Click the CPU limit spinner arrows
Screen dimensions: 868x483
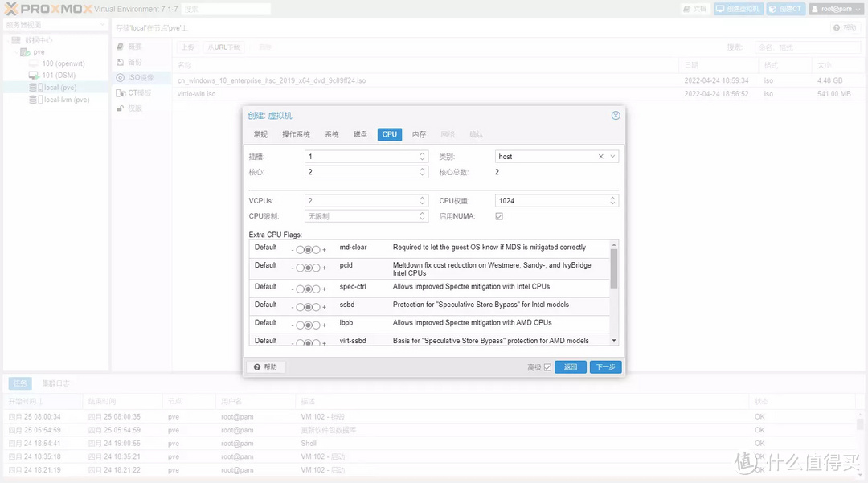(x=423, y=216)
